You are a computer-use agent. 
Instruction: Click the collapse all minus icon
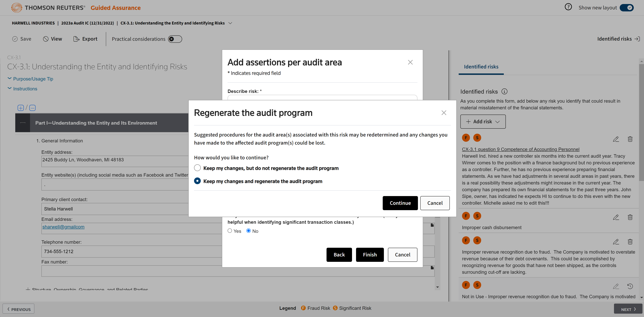(x=33, y=108)
